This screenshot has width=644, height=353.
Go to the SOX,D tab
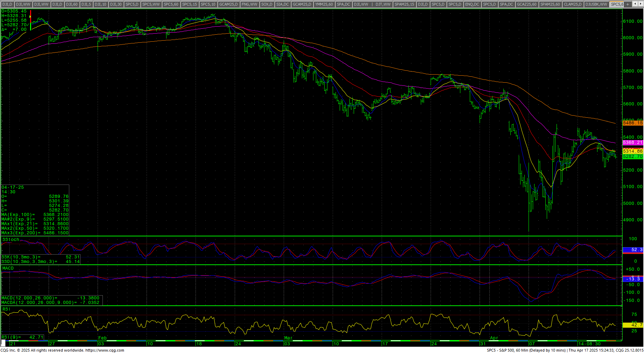[x=267, y=4]
